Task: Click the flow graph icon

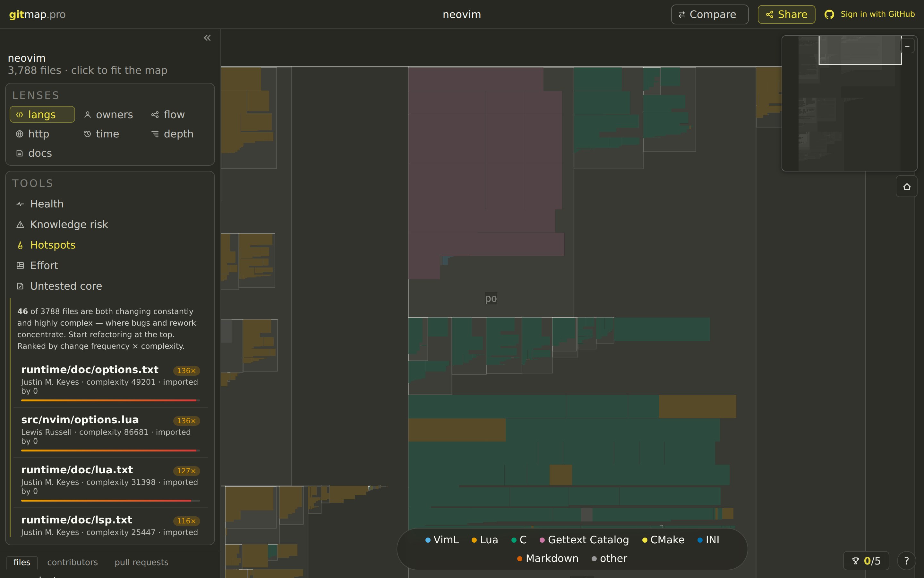Action: point(155,114)
